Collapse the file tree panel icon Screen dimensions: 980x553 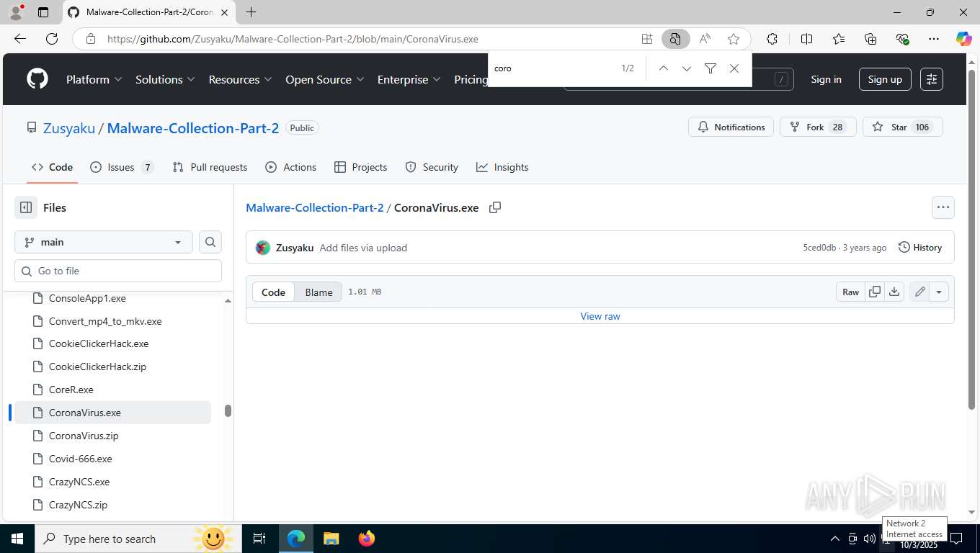(x=26, y=207)
